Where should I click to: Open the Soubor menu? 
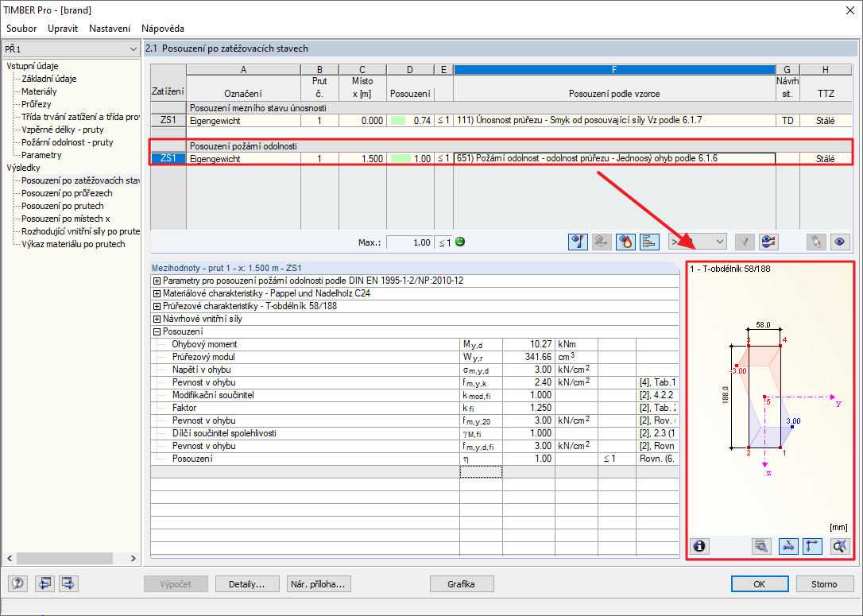coord(21,29)
